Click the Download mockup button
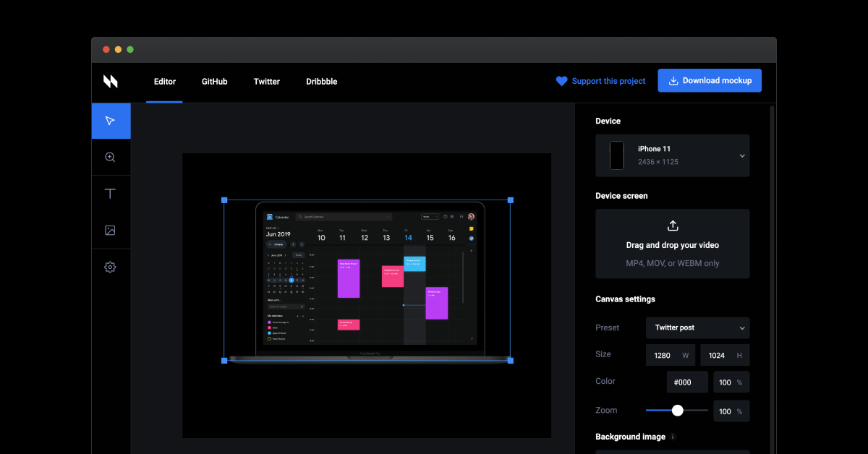 tap(709, 80)
